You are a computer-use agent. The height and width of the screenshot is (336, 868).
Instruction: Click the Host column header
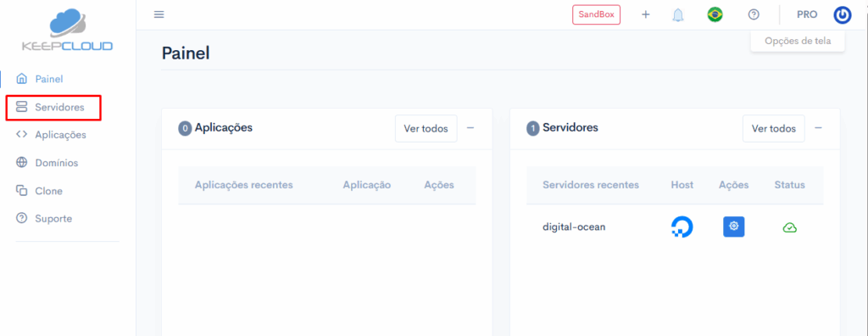pyautogui.click(x=682, y=185)
